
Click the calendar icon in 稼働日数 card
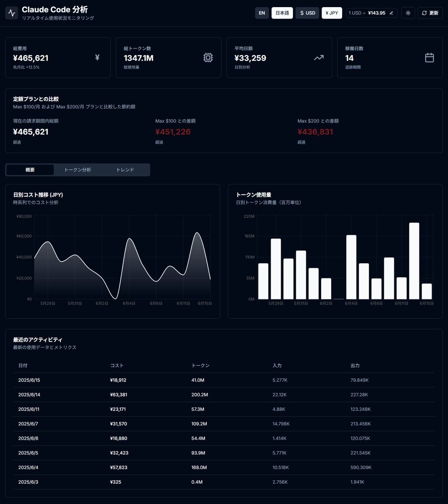point(430,58)
